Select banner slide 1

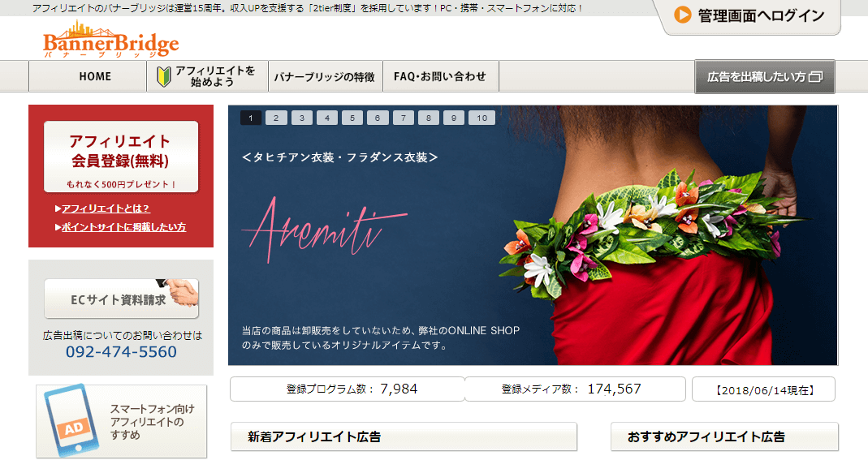coord(251,118)
